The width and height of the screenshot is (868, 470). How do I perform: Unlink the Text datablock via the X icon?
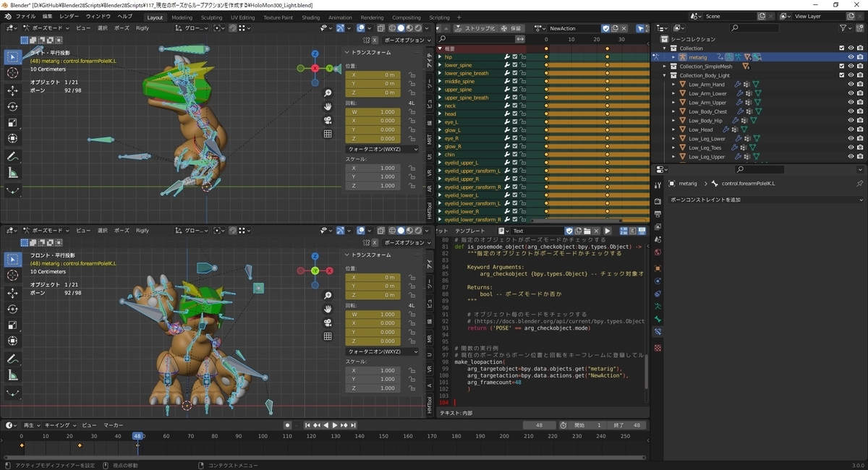(596, 230)
